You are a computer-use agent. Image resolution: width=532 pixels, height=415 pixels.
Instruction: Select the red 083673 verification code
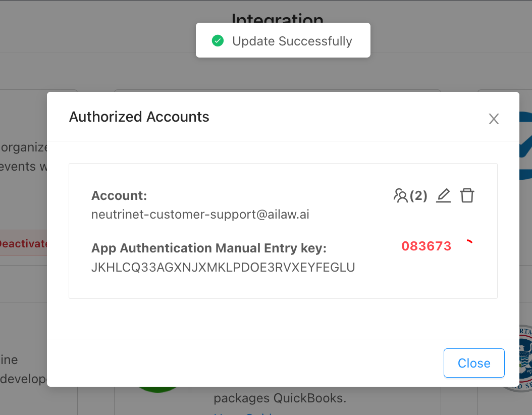point(426,246)
